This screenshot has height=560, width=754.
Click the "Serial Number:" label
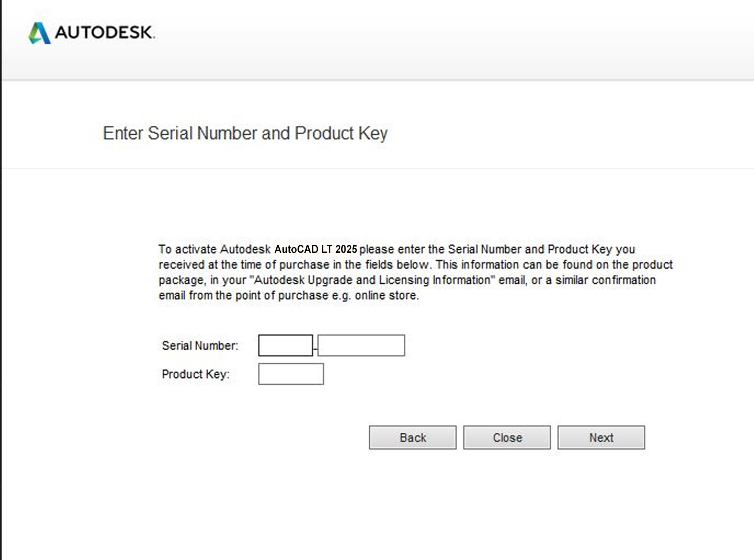(x=200, y=346)
